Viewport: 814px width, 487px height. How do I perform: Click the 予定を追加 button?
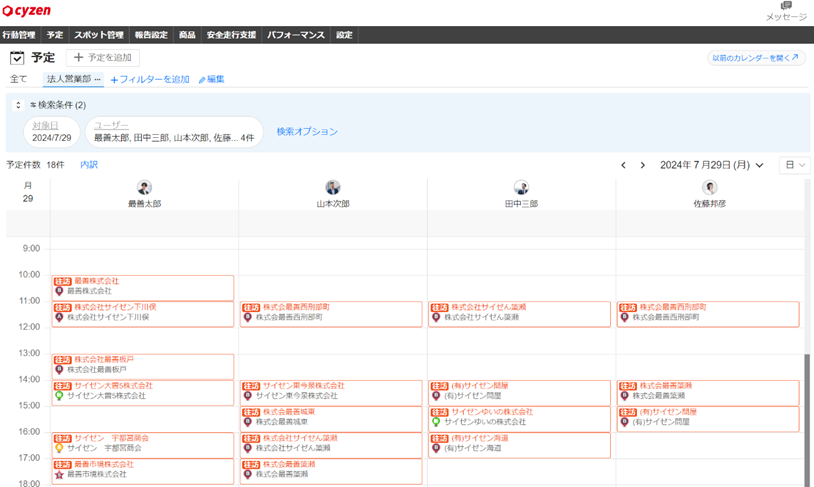click(103, 58)
